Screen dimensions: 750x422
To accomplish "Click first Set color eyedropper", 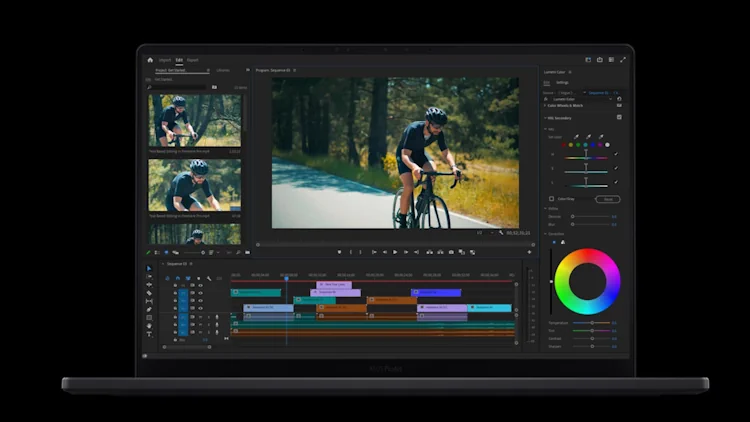I will coord(576,137).
